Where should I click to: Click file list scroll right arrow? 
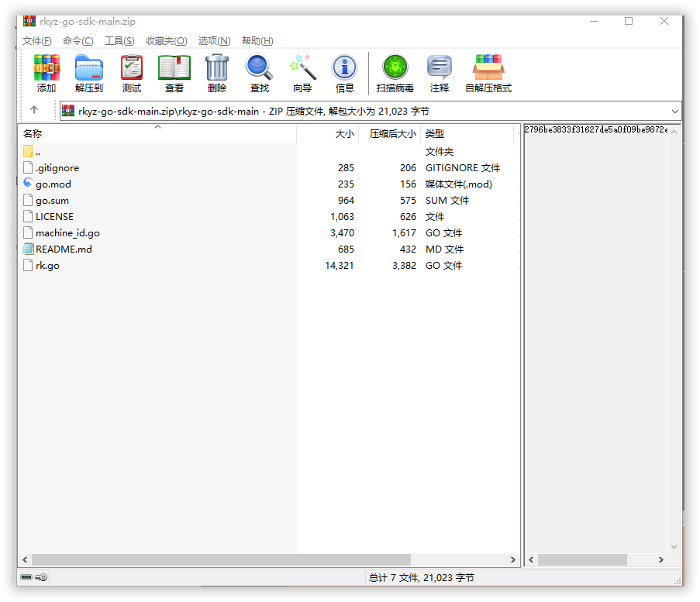coord(513,559)
